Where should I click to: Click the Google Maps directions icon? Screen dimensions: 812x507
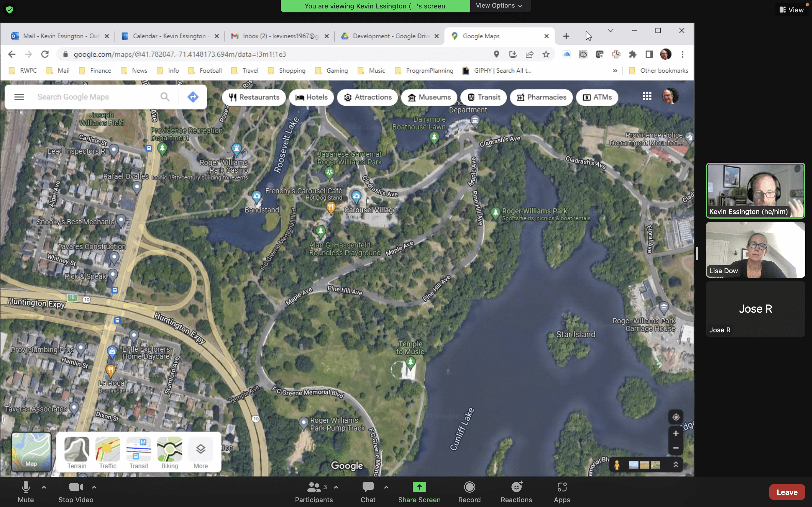click(x=193, y=97)
